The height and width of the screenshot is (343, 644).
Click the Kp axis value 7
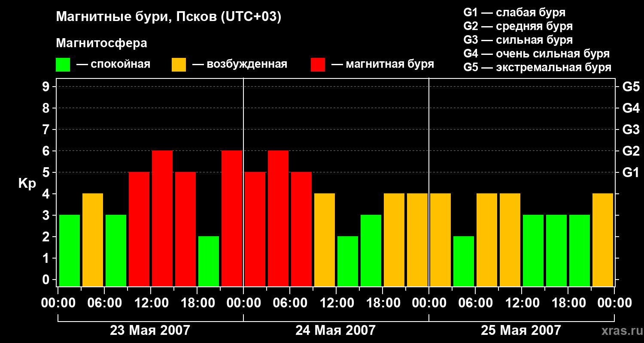coord(47,129)
